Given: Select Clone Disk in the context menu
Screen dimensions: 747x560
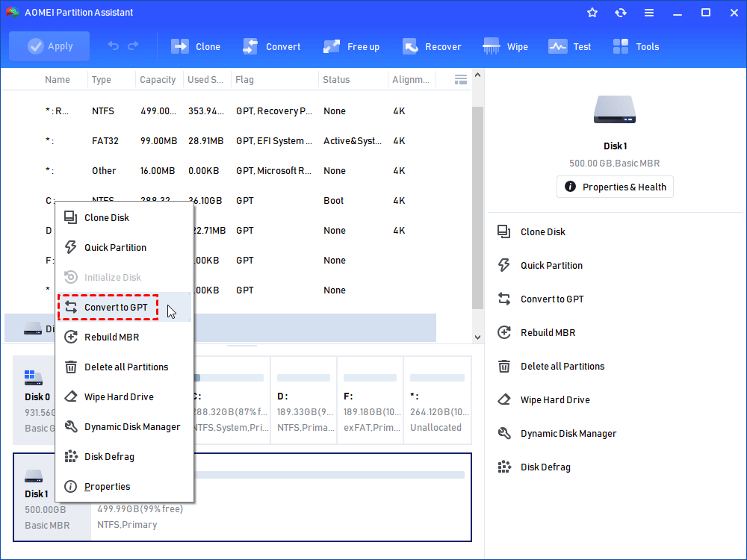Looking at the screenshot, I should (x=125, y=217).
